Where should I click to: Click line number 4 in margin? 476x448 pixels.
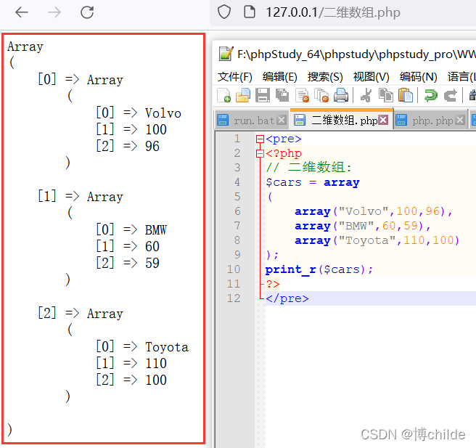point(237,182)
